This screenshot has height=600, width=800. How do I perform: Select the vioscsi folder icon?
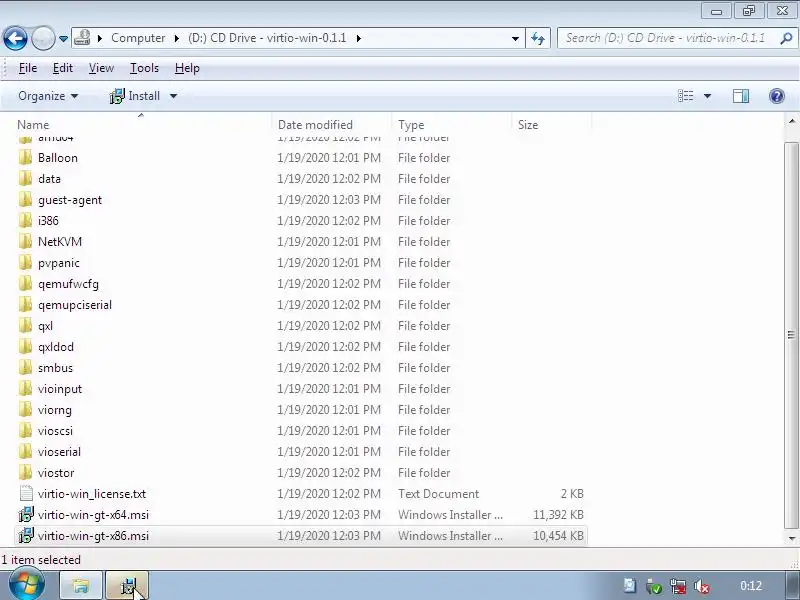coord(26,431)
